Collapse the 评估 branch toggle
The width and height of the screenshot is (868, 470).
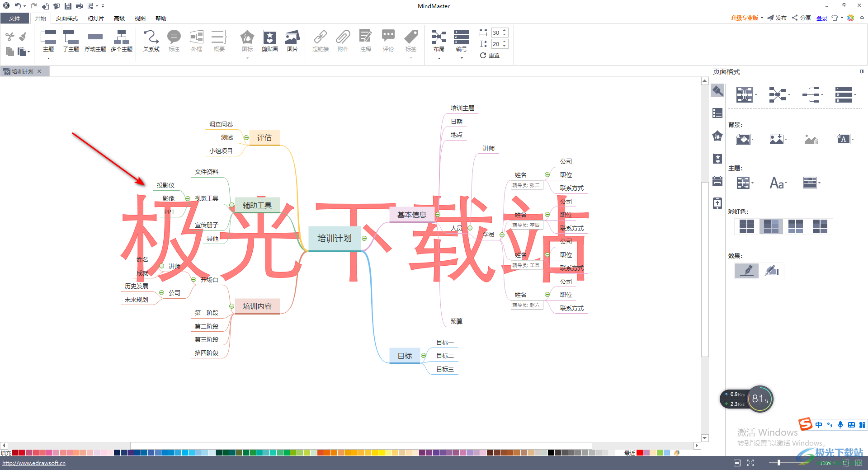click(x=246, y=138)
